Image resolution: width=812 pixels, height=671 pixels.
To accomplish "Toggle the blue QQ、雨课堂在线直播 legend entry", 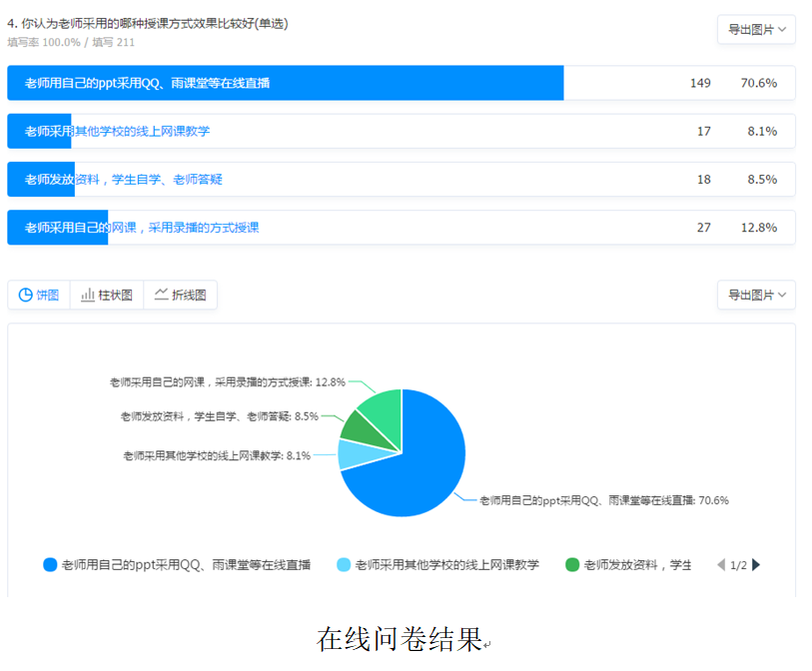I will tap(177, 565).
